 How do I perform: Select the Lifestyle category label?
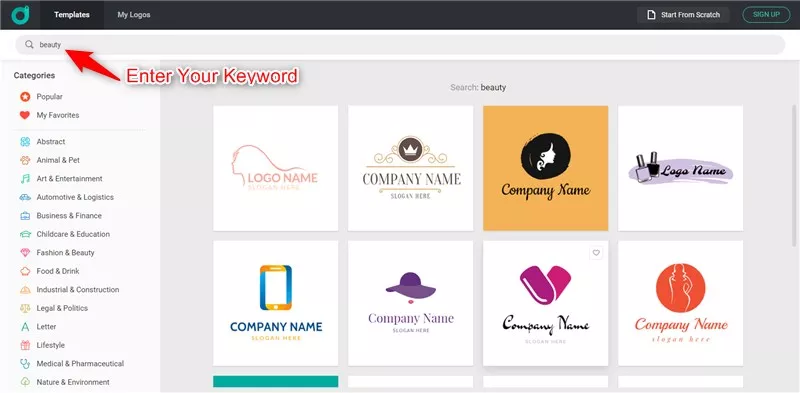click(51, 345)
